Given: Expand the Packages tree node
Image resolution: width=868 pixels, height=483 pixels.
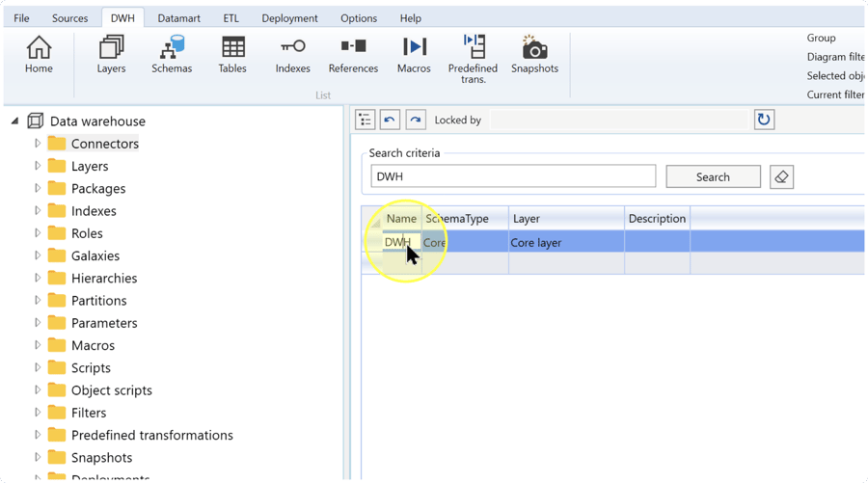Looking at the screenshot, I should pos(37,188).
